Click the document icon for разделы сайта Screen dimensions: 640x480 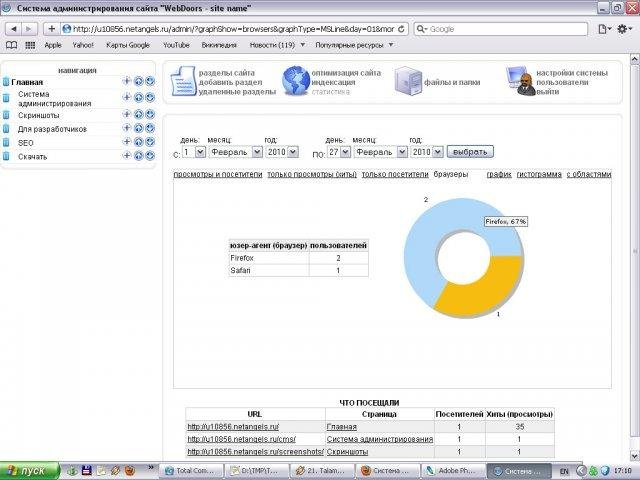pyautogui.click(x=183, y=81)
